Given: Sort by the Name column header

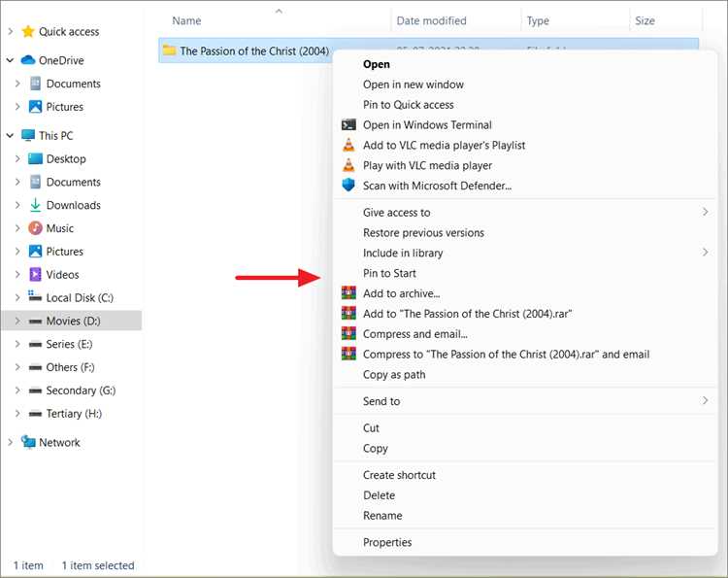Looking at the screenshot, I should coord(186,21).
